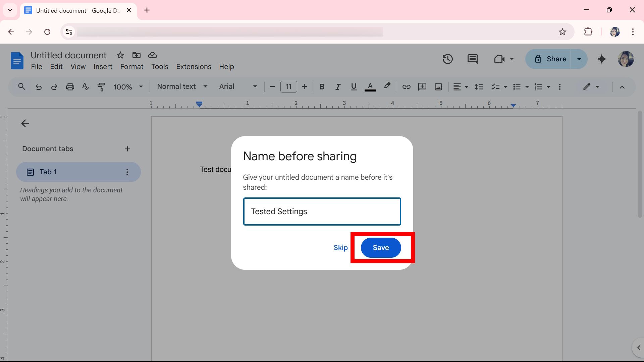
Task: Open the Format menu
Action: pyautogui.click(x=131, y=67)
